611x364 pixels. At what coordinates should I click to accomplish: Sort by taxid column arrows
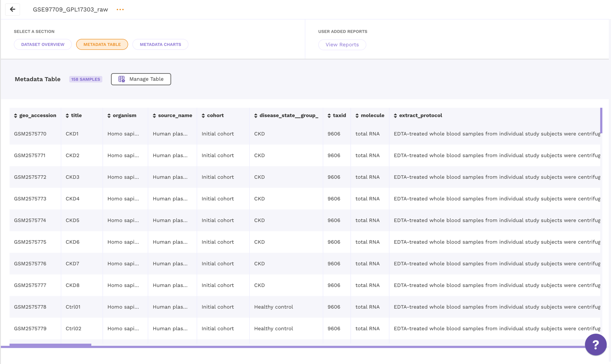pos(329,116)
